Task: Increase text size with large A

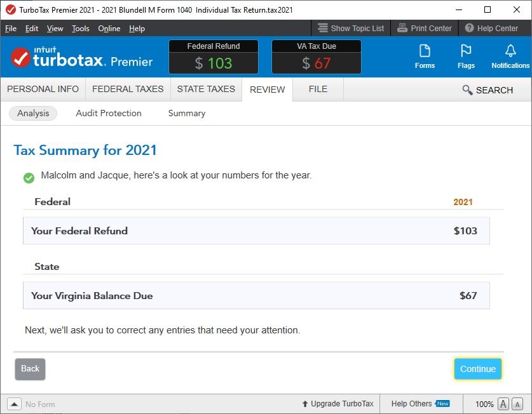Action: (x=503, y=404)
